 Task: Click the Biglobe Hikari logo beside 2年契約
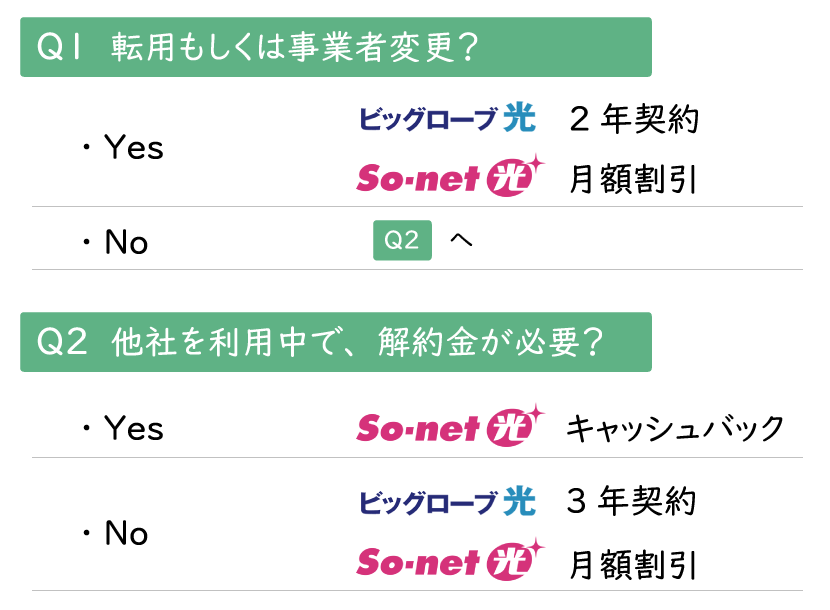click(447, 118)
